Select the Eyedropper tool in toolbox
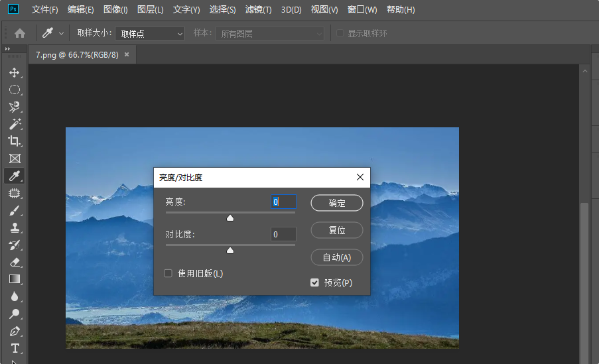This screenshot has width=599, height=364. click(x=15, y=176)
